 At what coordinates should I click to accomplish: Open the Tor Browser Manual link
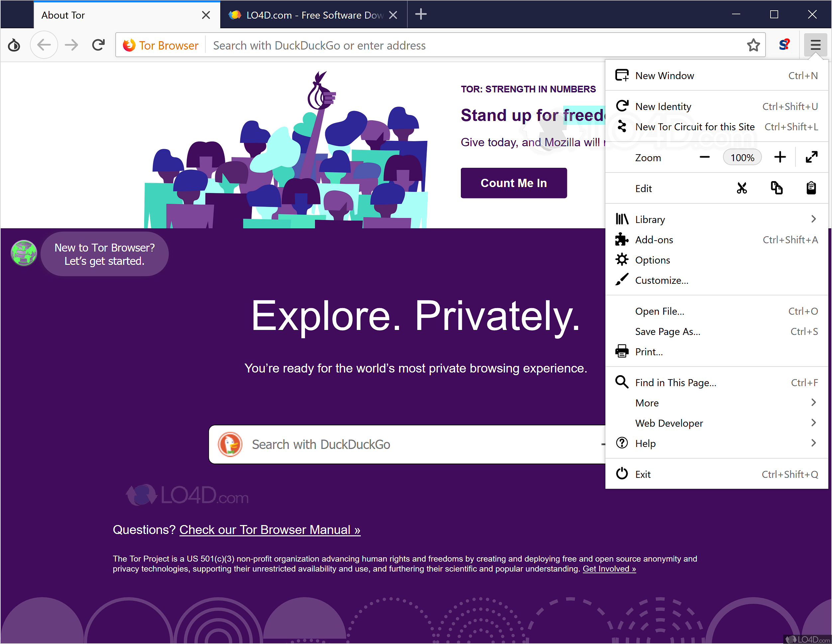[269, 530]
